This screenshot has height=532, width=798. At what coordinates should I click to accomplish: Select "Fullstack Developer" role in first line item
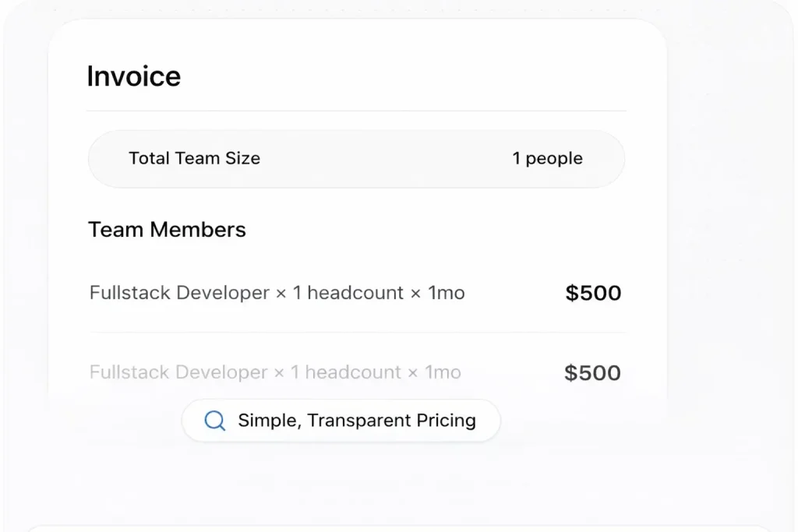[x=179, y=293]
